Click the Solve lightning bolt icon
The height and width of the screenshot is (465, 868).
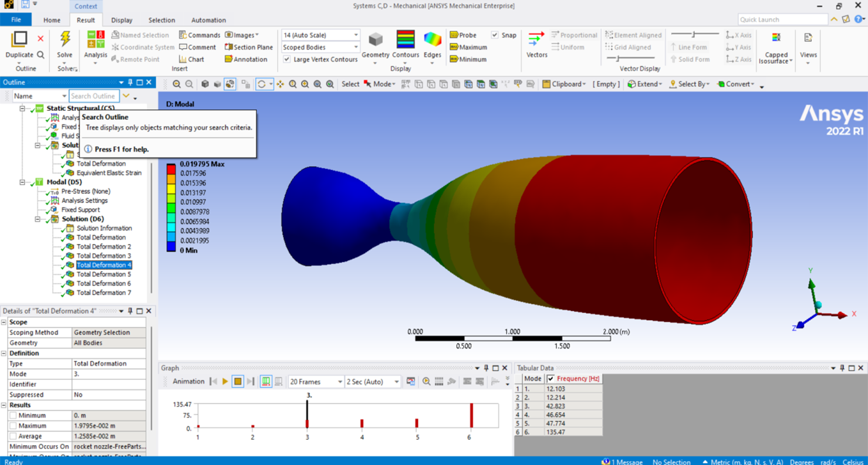65,40
